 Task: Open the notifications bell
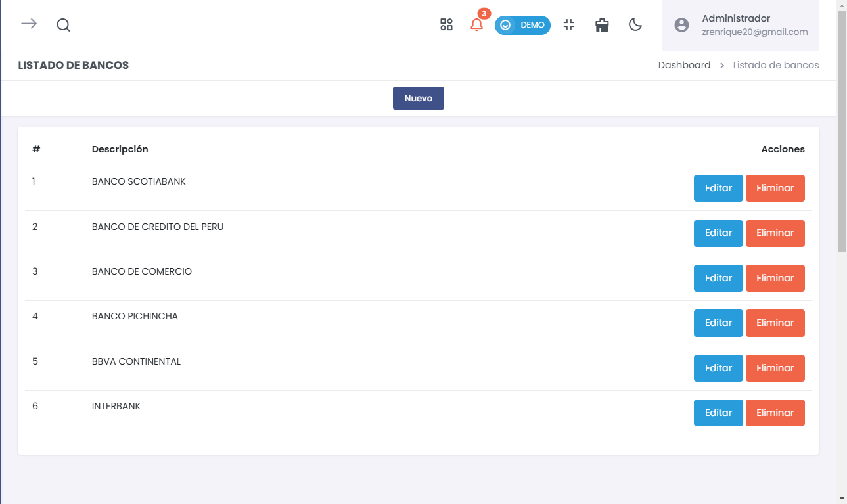[x=476, y=25]
